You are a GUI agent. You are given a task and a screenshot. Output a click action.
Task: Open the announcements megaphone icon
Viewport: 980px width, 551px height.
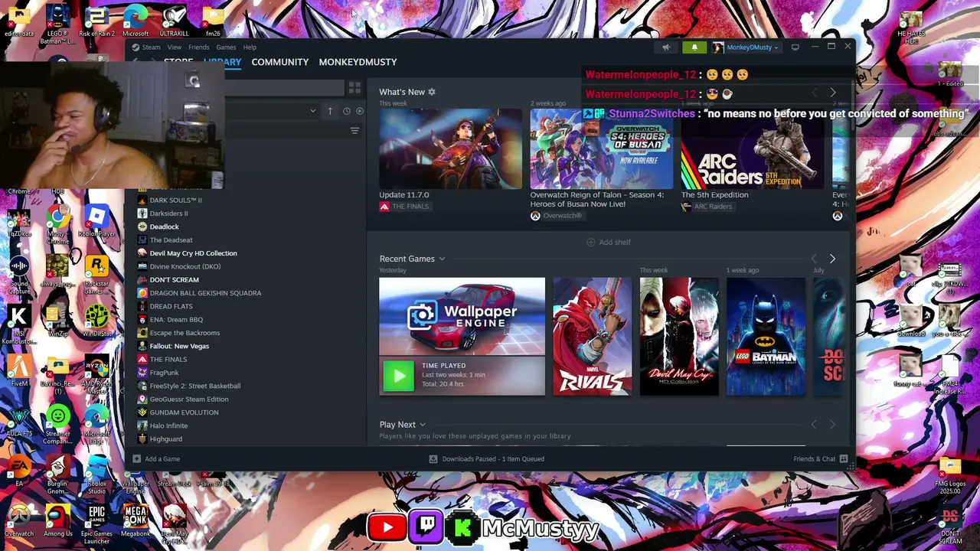(x=666, y=47)
